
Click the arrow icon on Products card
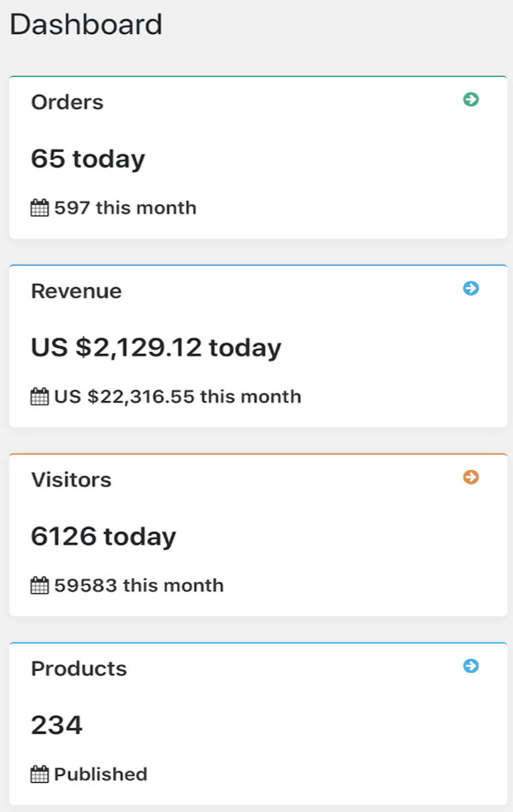point(471,667)
